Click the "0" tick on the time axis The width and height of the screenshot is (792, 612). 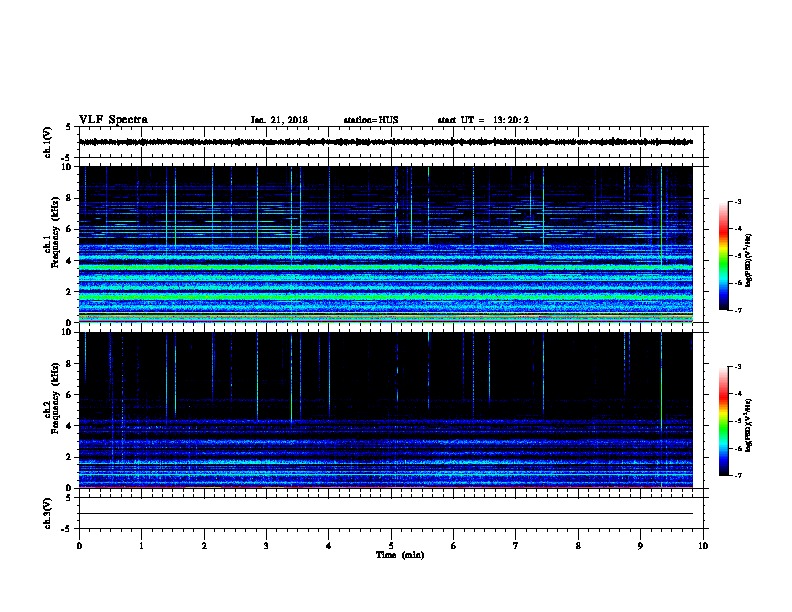(79, 546)
